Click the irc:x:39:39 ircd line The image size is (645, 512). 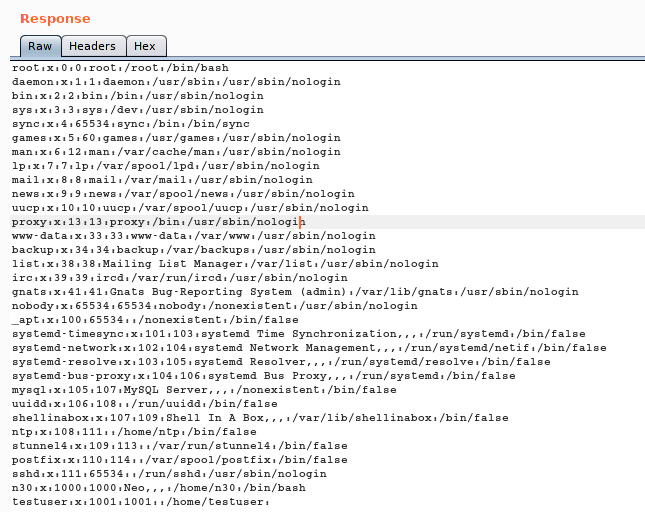180,278
